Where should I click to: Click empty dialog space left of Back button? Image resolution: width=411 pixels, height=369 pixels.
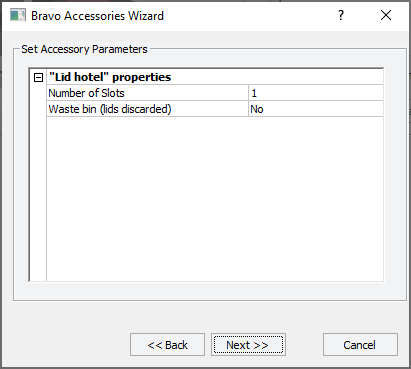tap(67, 345)
